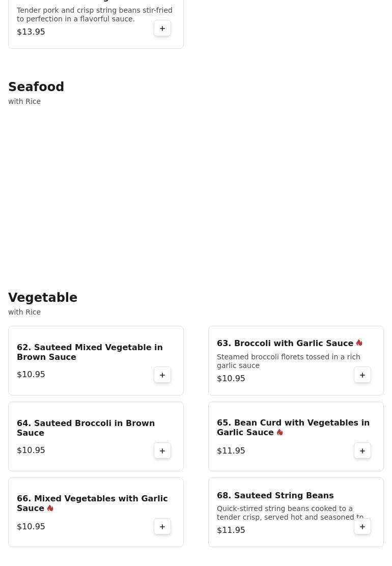Add Sauteed String Beans to order
The image size is (392, 566).
(362, 527)
